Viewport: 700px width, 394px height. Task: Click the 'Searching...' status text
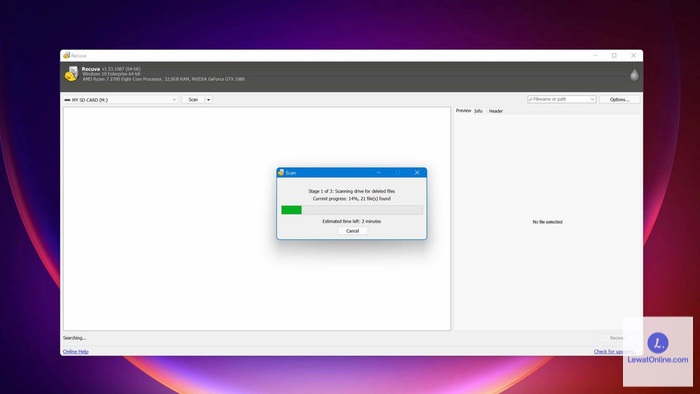75,338
